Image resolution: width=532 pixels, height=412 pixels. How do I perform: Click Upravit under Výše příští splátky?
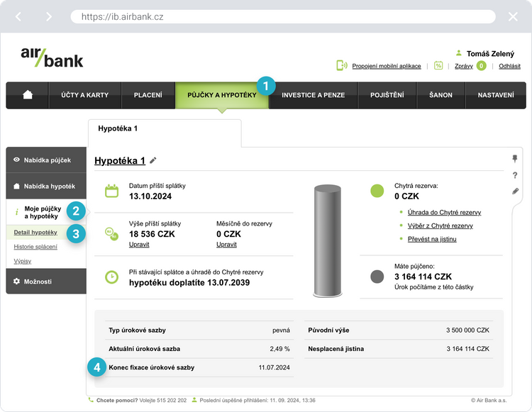138,245
